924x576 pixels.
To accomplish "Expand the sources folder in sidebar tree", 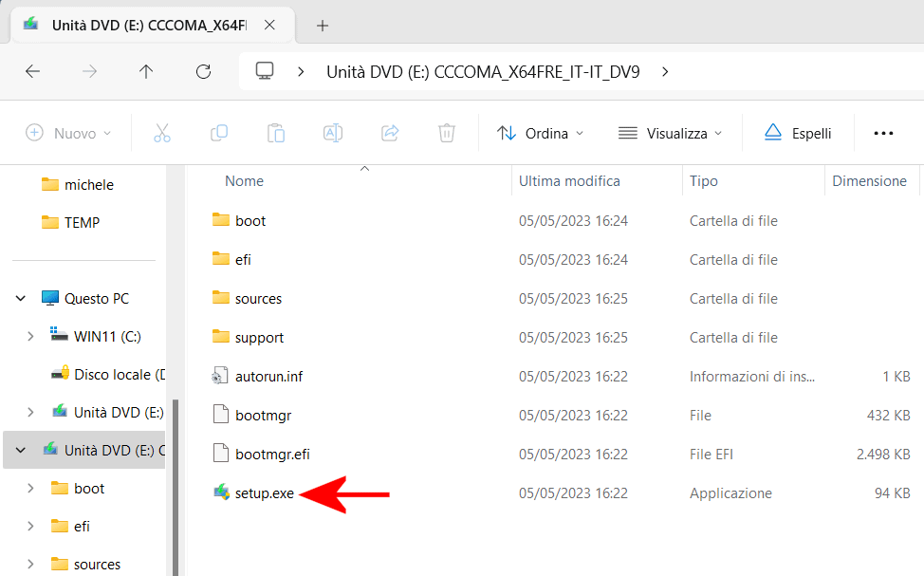I will coord(30,565).
